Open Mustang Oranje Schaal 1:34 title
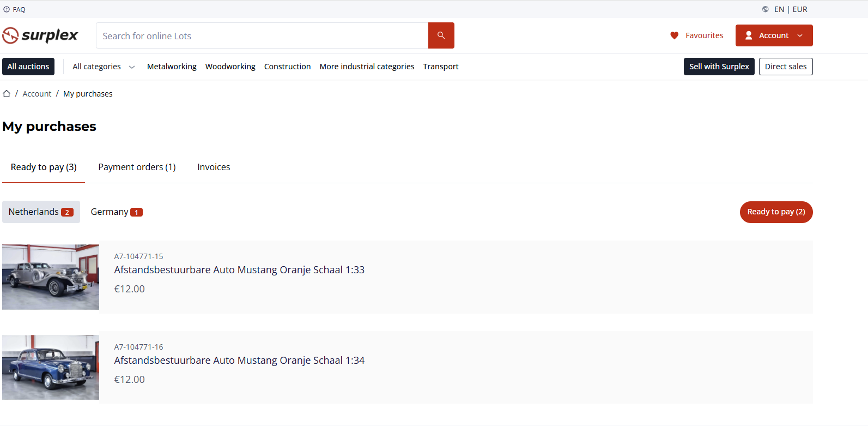 239,360
